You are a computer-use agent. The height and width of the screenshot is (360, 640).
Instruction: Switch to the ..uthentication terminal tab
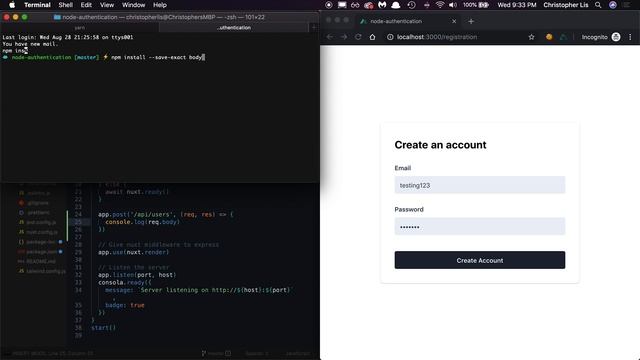pyautogui.click(x=234, y=28)
